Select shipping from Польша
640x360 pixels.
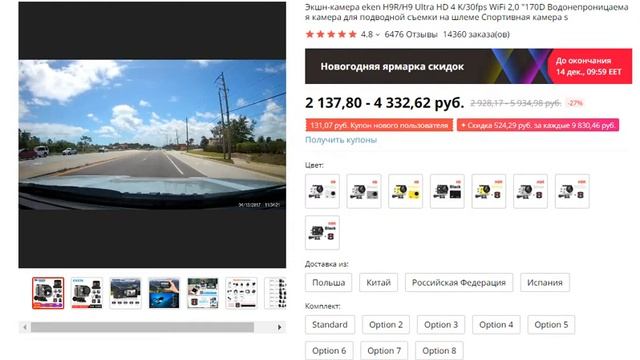[329, 282]
